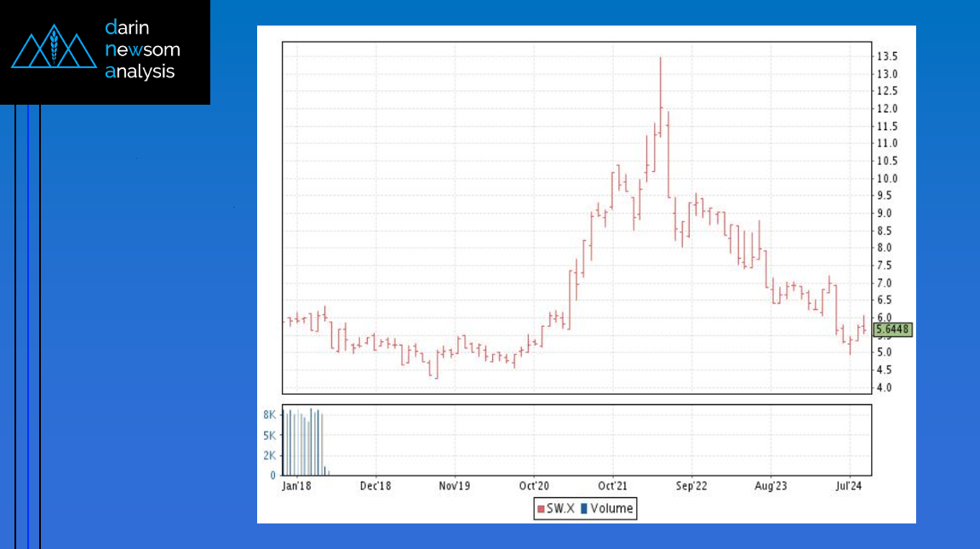Image resolution: width=980 pixels, height=549 pixels.
Task: Click the Sep'22 date axis label
Action: coord(691,487)
